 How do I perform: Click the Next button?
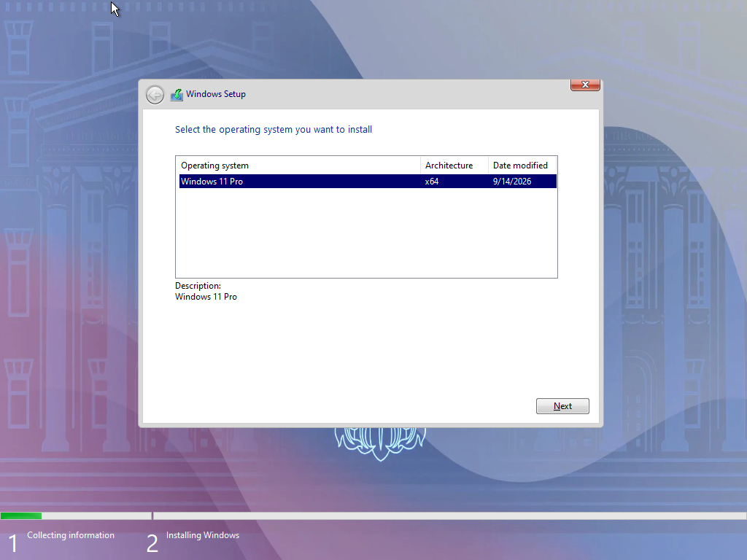562,406
